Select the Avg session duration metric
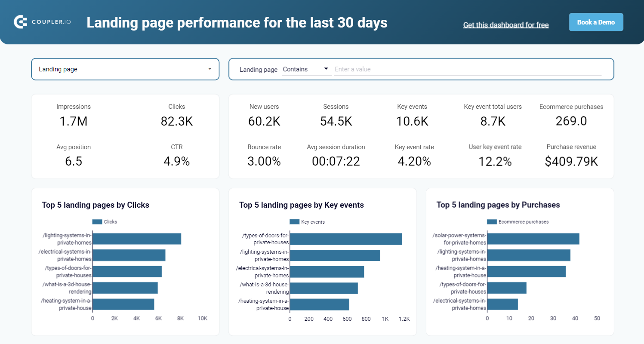This screenshot has height=344, width=644. point(336,155)
